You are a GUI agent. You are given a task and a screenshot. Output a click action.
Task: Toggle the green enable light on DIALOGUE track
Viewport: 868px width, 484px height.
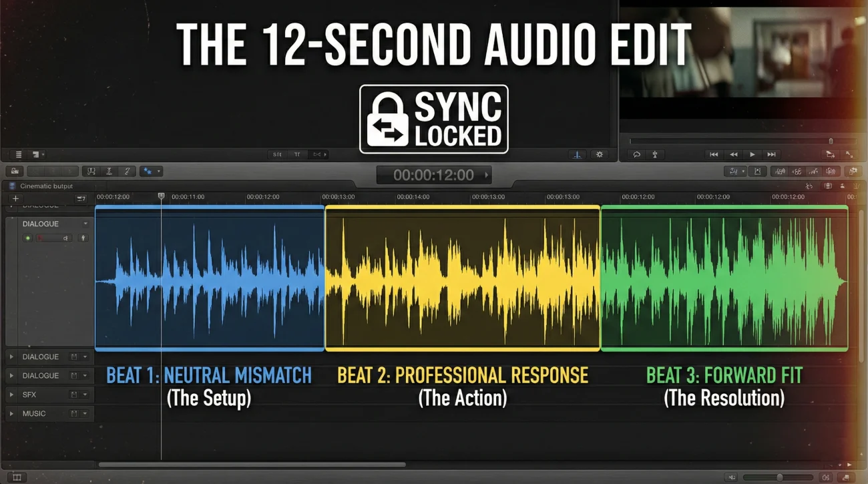[x=27, y=238]
